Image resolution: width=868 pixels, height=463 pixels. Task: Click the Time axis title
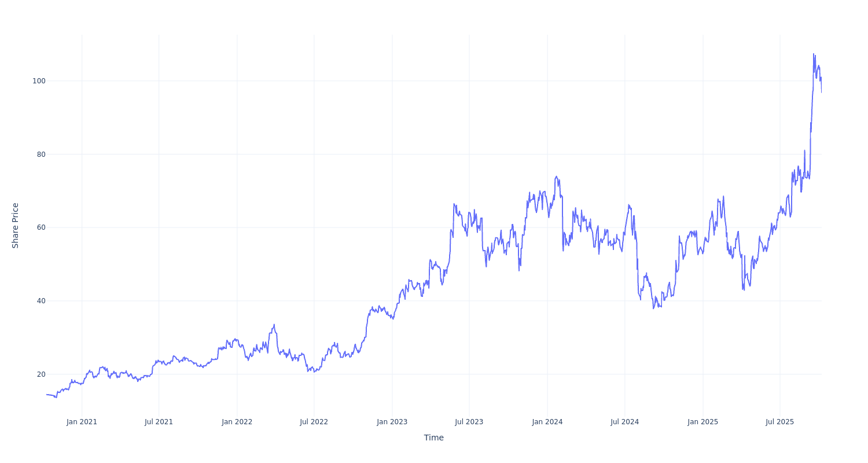[433, 438]
